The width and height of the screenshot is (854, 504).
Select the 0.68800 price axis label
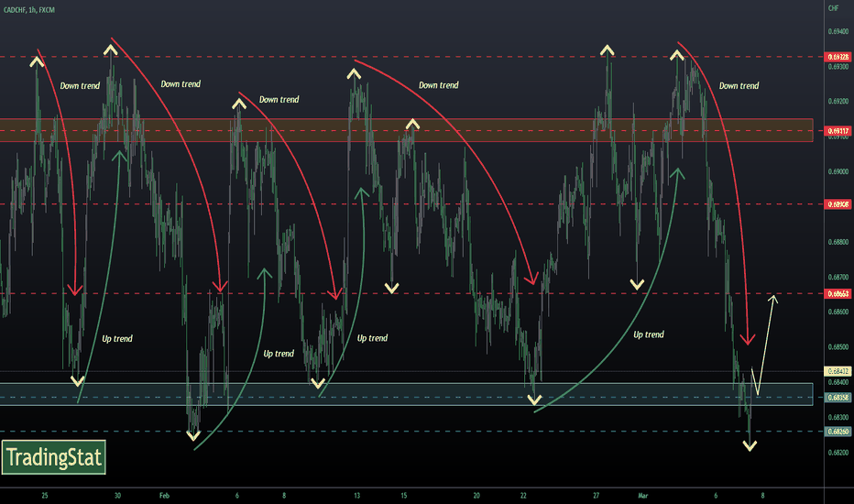(838, 242)
